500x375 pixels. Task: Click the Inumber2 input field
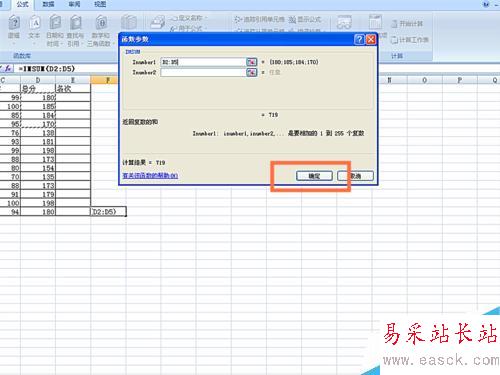click(203, 72)
